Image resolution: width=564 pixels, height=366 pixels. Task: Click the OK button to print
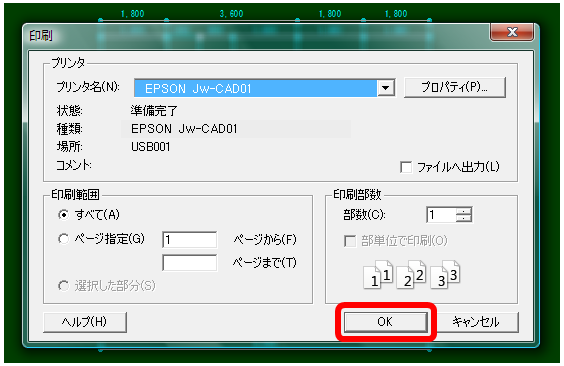(x=386, y=321)
